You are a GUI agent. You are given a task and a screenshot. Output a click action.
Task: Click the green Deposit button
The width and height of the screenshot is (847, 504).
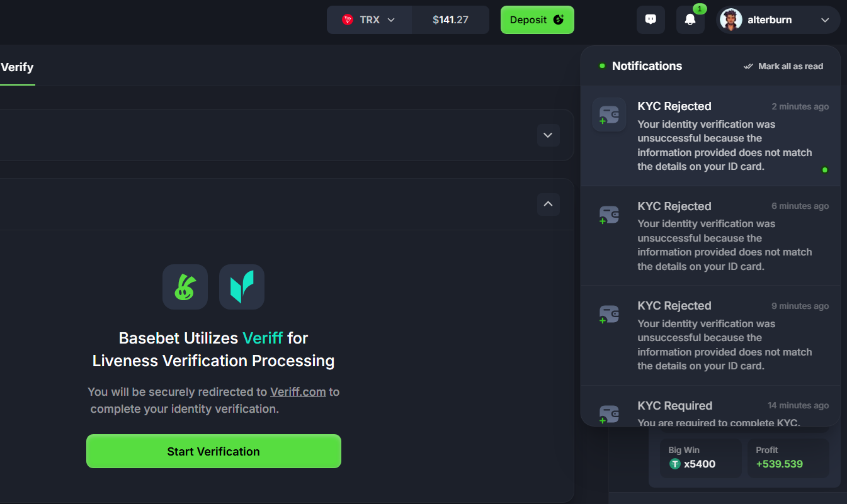(x=537, y=20)
